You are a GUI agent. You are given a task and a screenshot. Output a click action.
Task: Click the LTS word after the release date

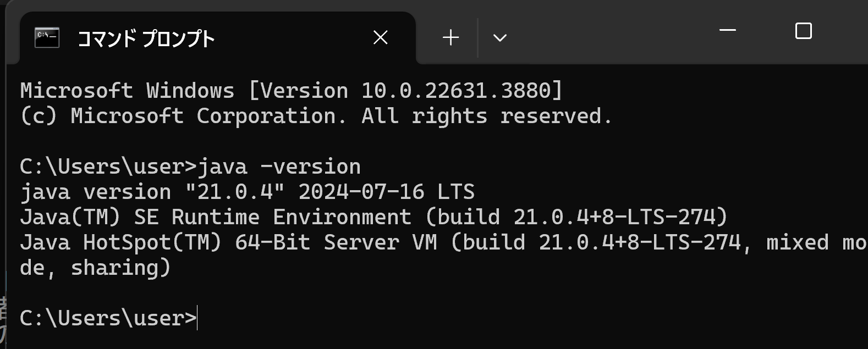[x=456, y=192]
